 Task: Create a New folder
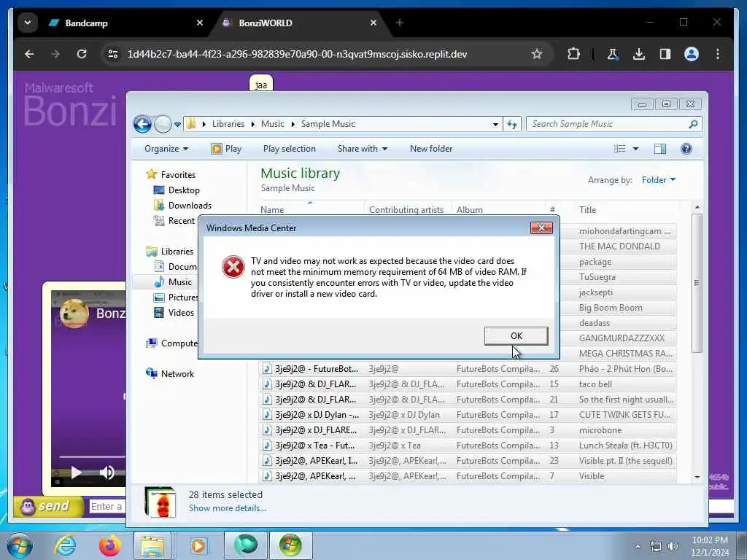(430, 149)
